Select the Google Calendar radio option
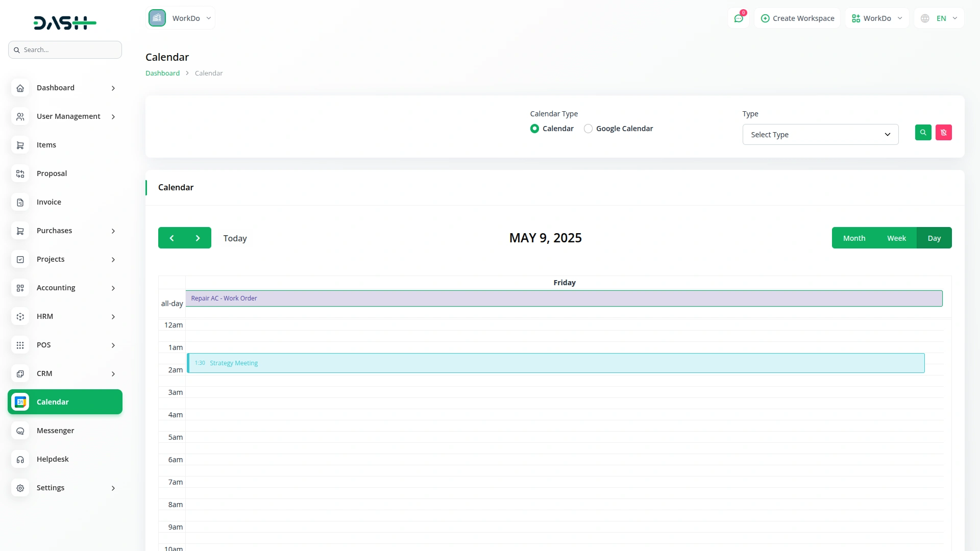 click(588, 129)
